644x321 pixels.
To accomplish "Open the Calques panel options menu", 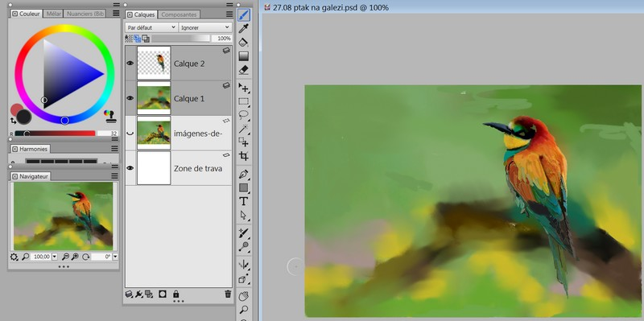I will point(229,14).
